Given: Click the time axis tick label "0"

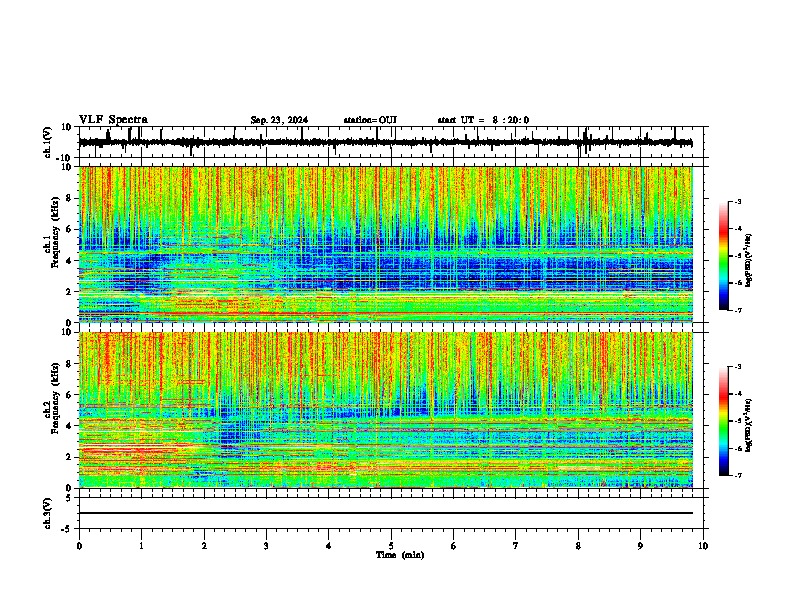Looking at the screenshot, I should click(x=79, y=546).
